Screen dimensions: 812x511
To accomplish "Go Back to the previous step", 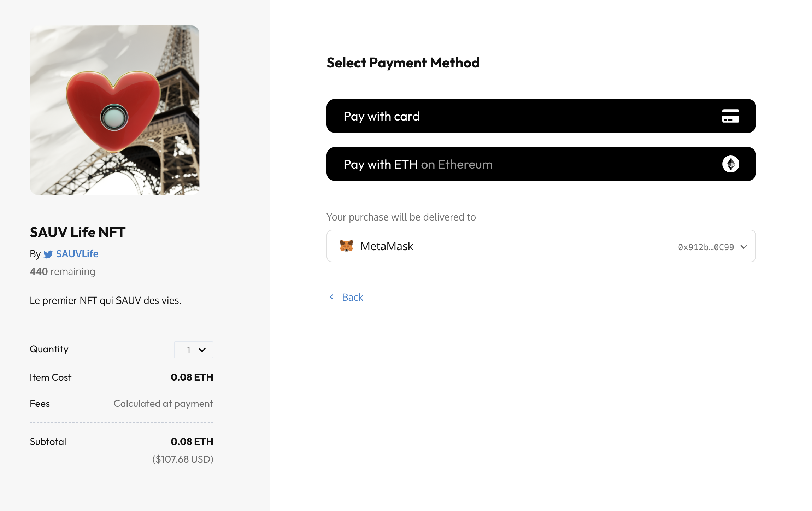I will pos(352,297).
